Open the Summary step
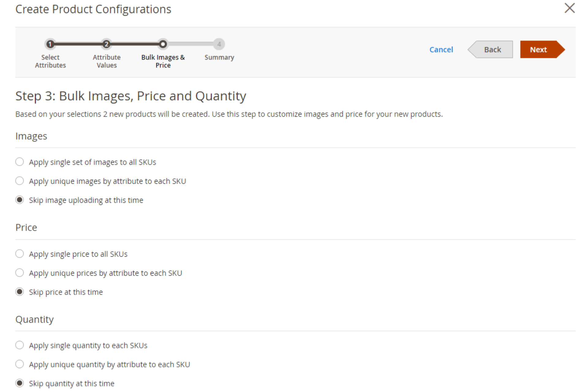The height and width of the screenshot is (392, 588). 219,44
